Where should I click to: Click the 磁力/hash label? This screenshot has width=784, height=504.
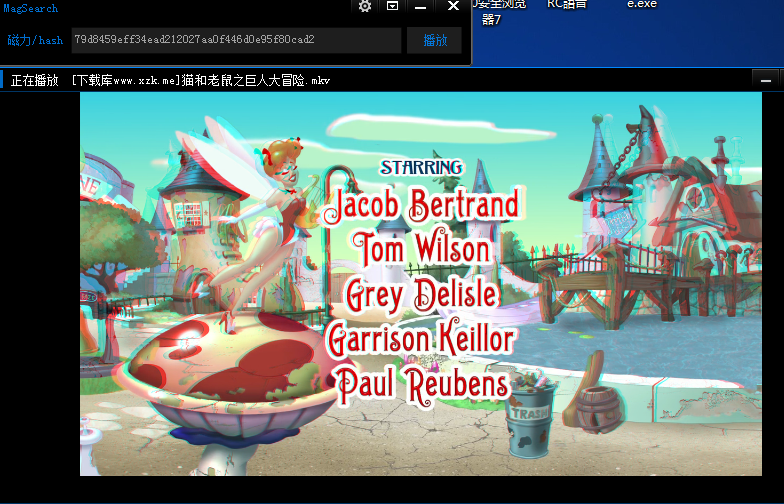tap(35, 40)
